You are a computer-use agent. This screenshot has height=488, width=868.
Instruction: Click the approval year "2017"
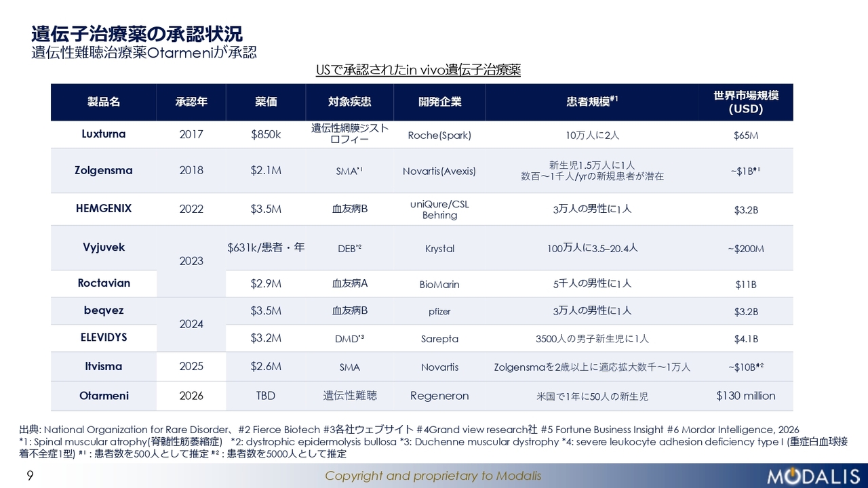191,135
